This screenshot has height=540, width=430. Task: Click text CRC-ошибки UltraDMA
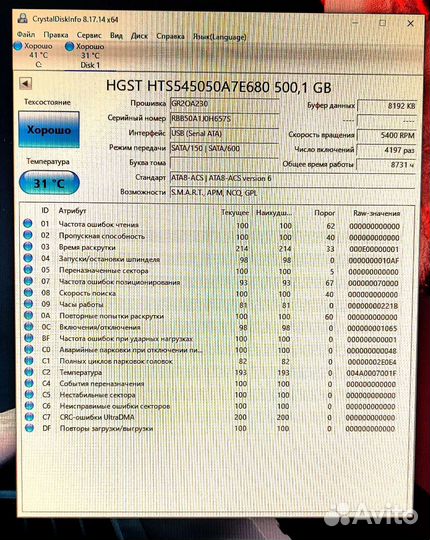coord(97,417)
